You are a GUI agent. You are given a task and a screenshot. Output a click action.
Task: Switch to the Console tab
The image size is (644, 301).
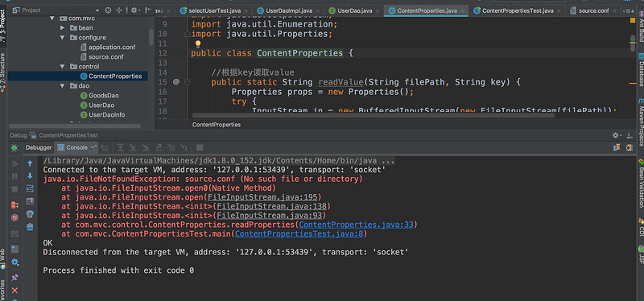pyautogui.click(x=76, y=148)
